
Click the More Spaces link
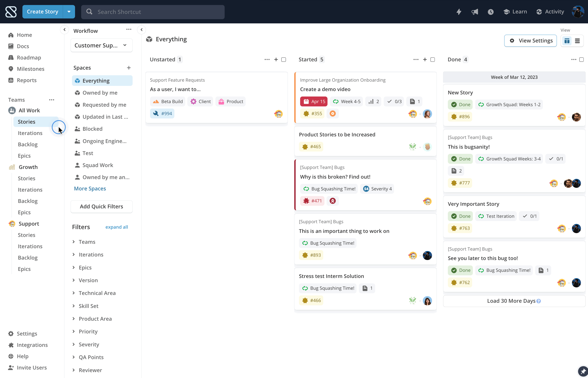pyautogui.click(x=90, y=189)
